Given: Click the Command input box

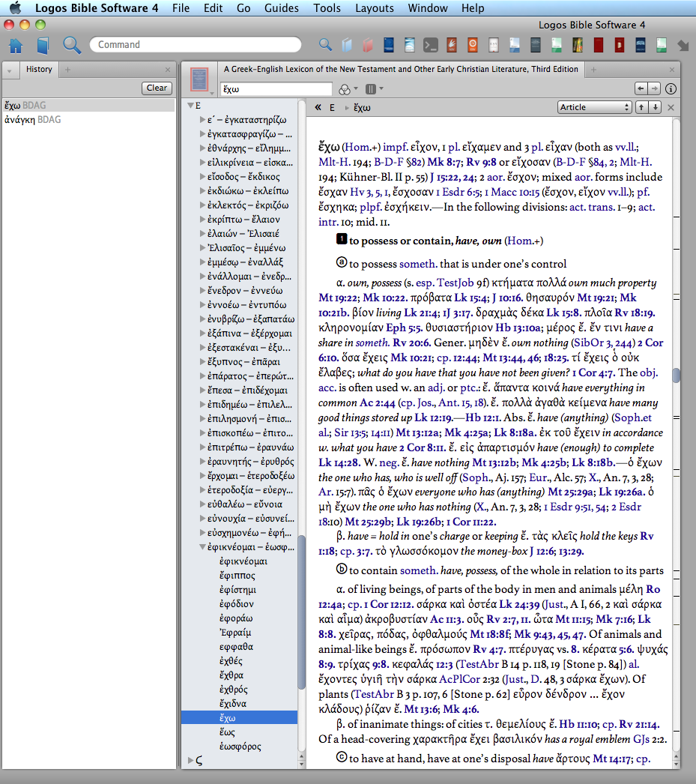Looking at the screenshot, I should tap(196, 44).
